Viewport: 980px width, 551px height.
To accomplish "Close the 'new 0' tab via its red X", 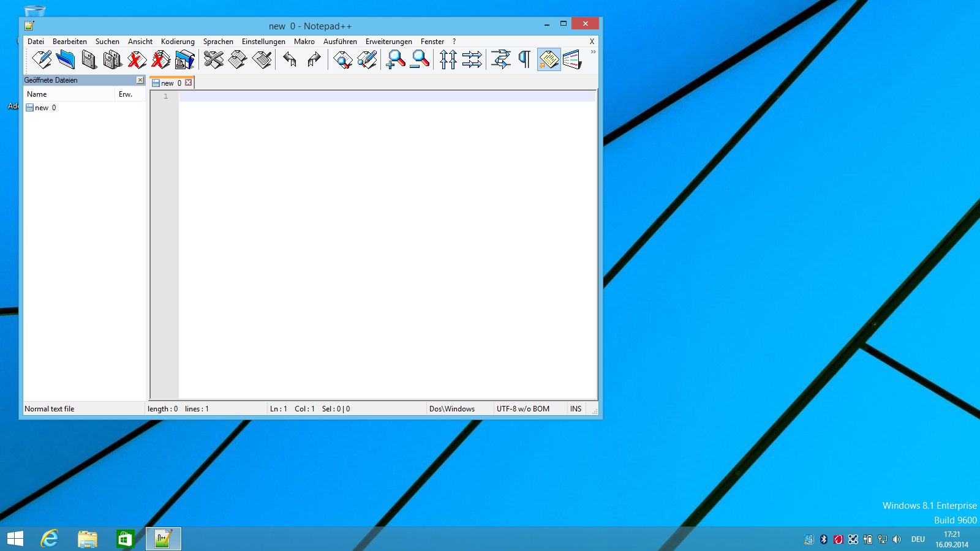I will 189,83.
